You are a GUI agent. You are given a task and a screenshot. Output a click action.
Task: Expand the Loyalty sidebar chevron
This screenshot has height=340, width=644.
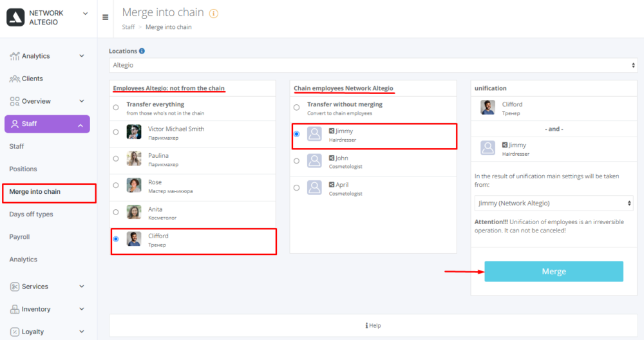pyautogui.click(x=82, y=332)
